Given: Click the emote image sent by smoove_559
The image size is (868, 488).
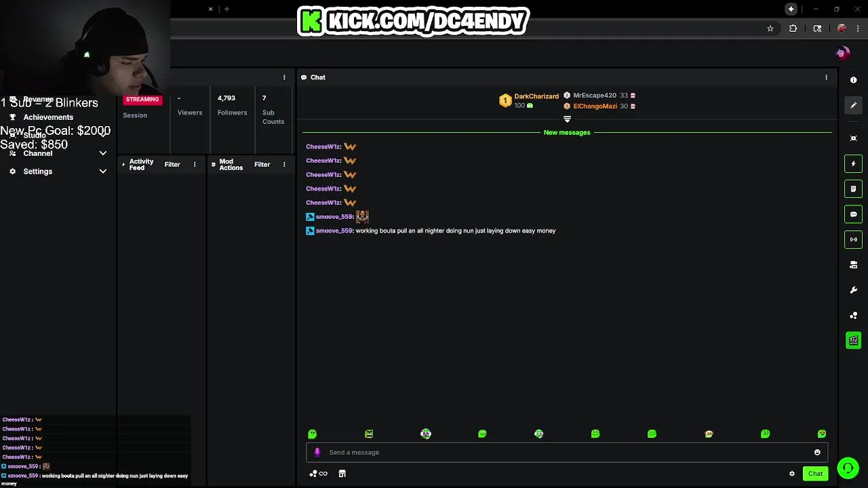Looking at the screenshot, I should coord(362,217).
